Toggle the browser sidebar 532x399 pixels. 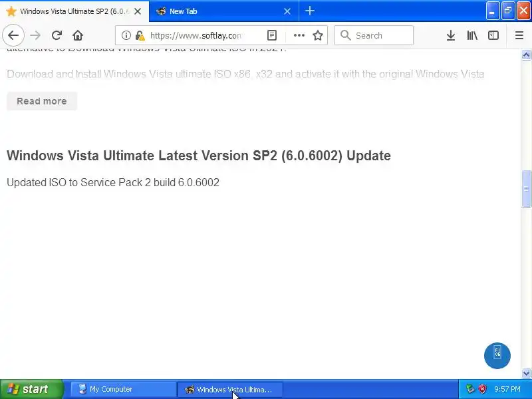point(493,35)
